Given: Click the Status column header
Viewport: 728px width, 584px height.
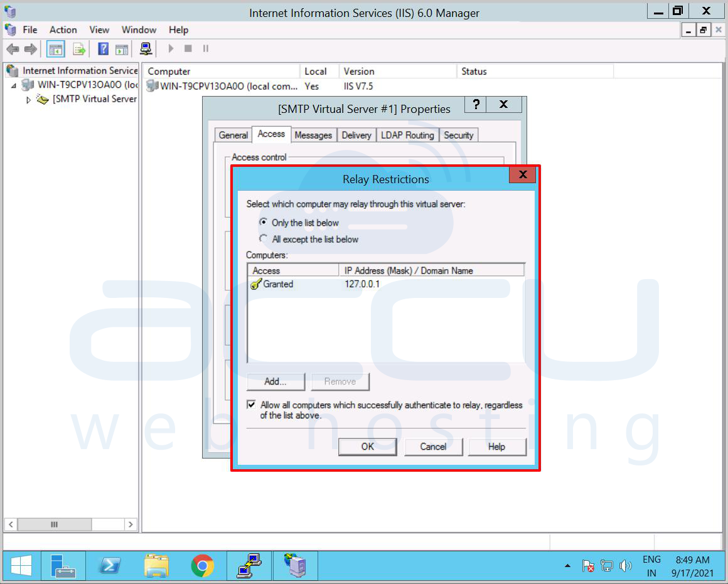Looking at the screenshot, I should [x=535, y=72].
